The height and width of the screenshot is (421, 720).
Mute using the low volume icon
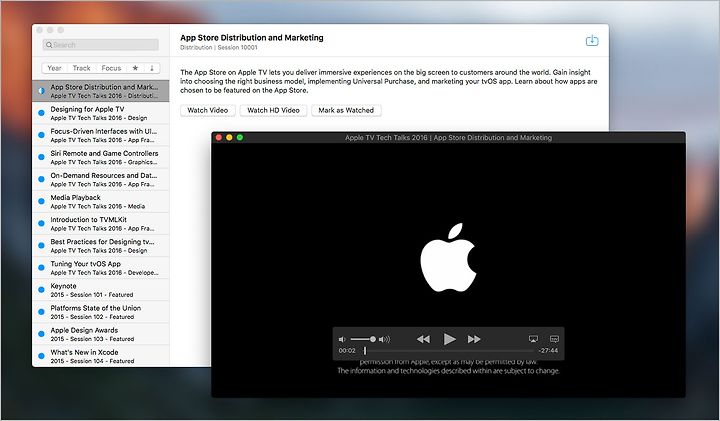342,339
